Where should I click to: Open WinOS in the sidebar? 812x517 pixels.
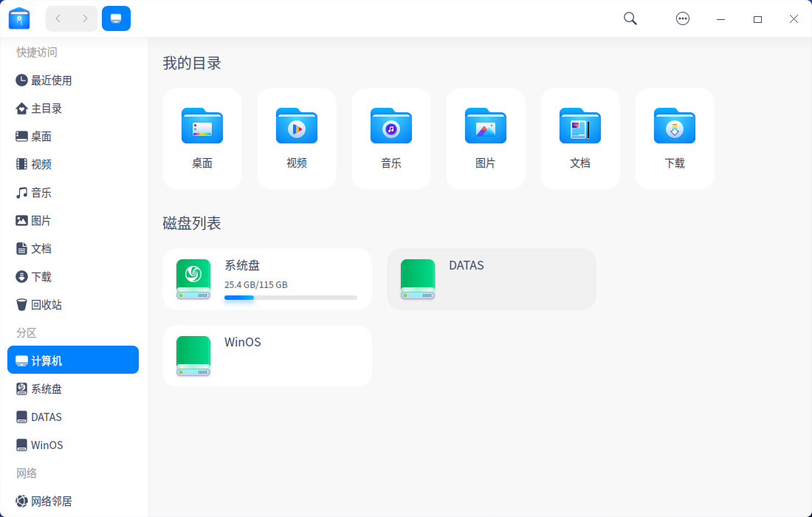(x=73, y=445)
